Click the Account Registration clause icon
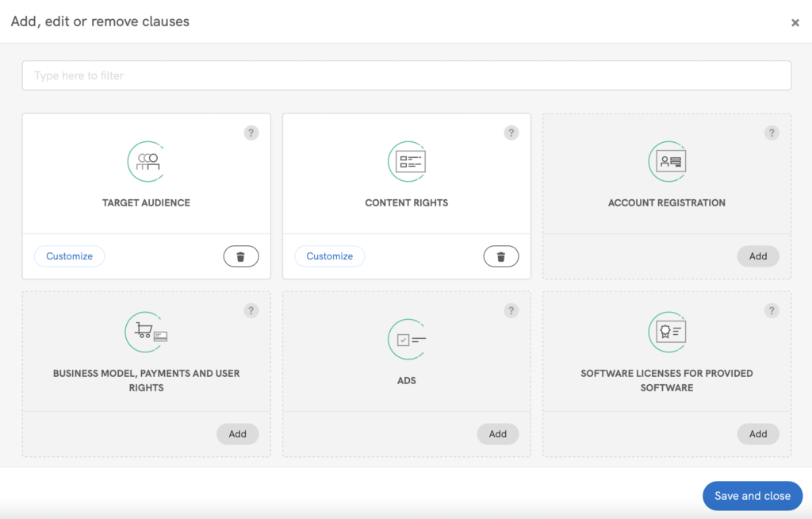Image resolution: width=812 pixels, height=519 pixels. (667, 162)
